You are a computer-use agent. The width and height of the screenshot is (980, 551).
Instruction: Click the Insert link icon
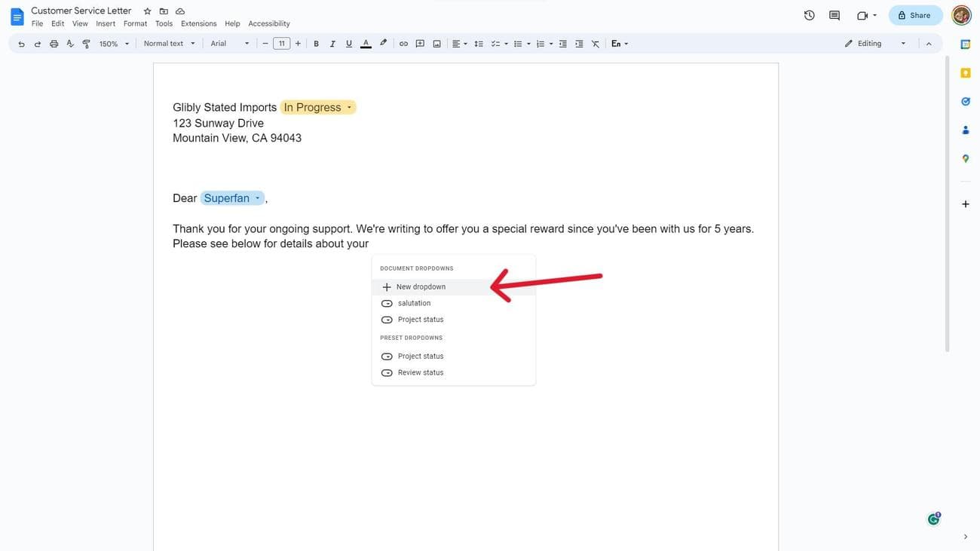(x=403, y=44)
